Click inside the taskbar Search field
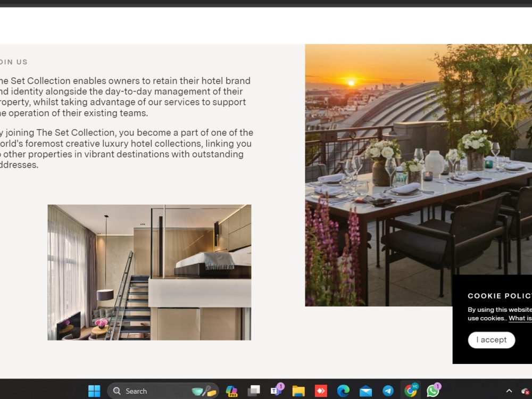Viewport: 532px width, 399px height. [154, 391]
